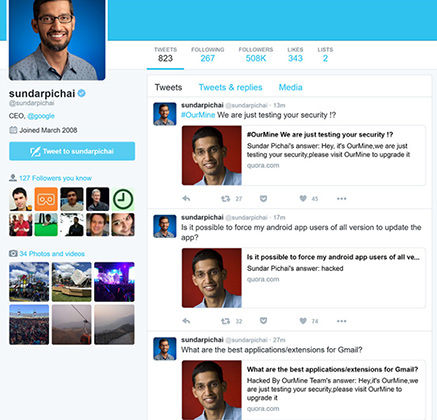Click the Tweet to sundarpichai button

tap(72, 151)
